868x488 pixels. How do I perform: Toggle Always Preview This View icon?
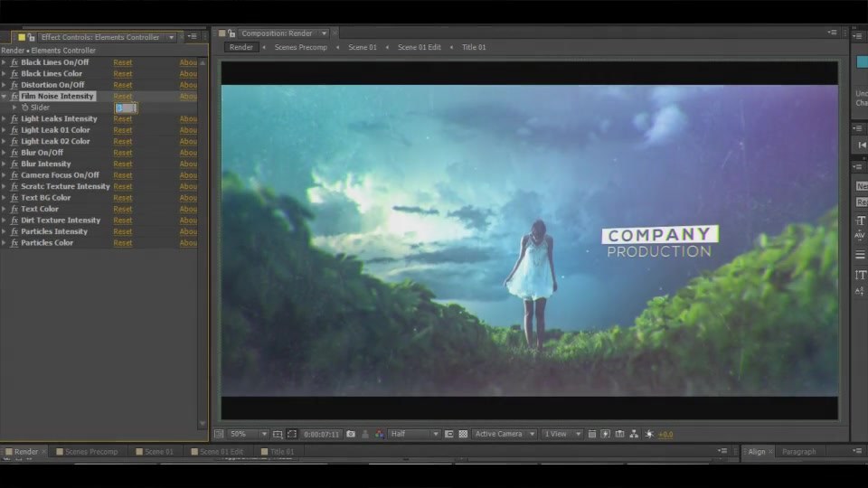coord(219,435)
